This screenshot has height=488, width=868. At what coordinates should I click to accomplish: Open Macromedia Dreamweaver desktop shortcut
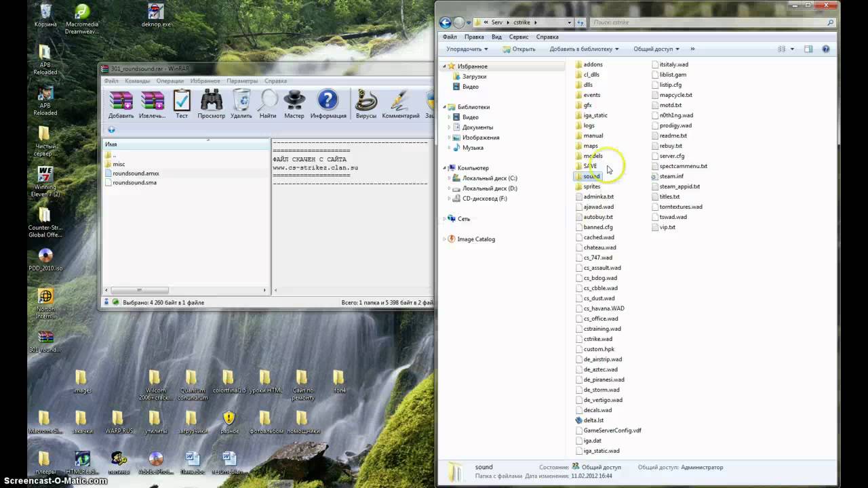pyautogui.click(x=82, y=19)
